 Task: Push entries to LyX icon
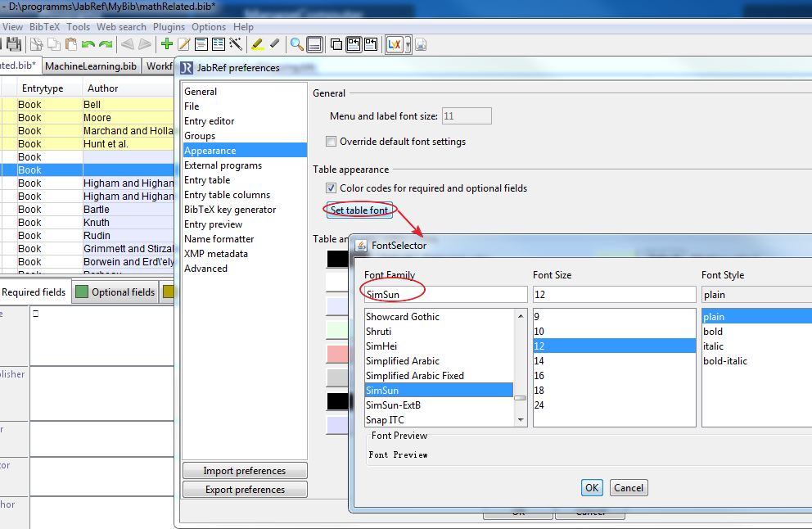[395, 44]
